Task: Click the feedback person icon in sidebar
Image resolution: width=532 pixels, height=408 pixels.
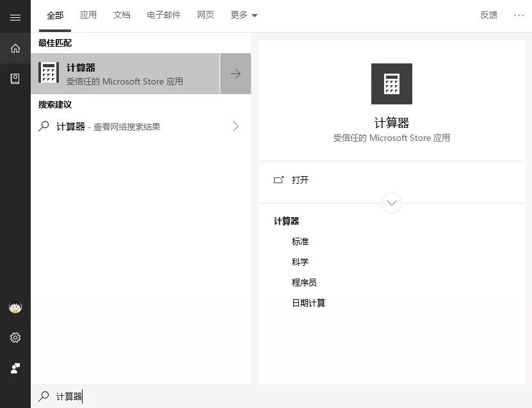Action: 15,368
